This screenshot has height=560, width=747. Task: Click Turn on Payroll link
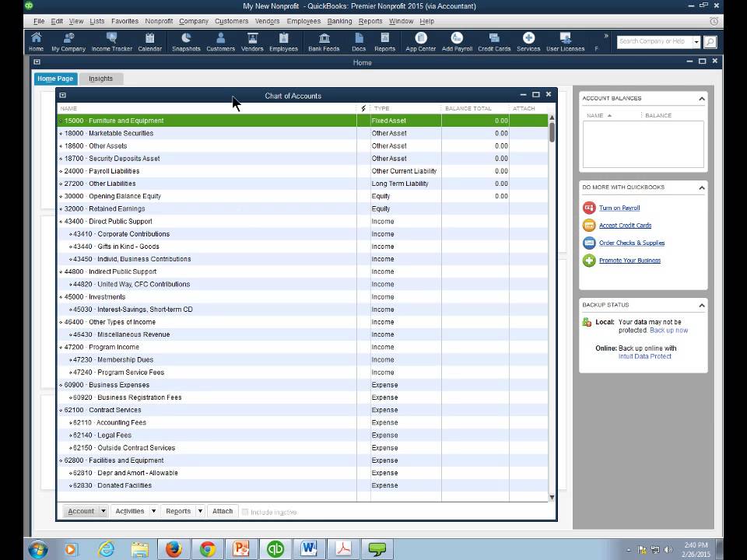click(x=619, y=208)
